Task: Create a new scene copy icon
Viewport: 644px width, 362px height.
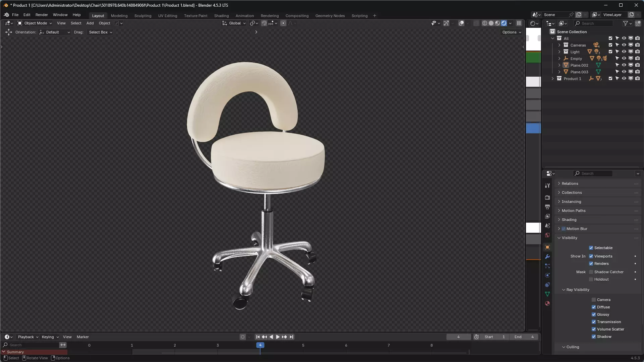Action: [579, 15]
